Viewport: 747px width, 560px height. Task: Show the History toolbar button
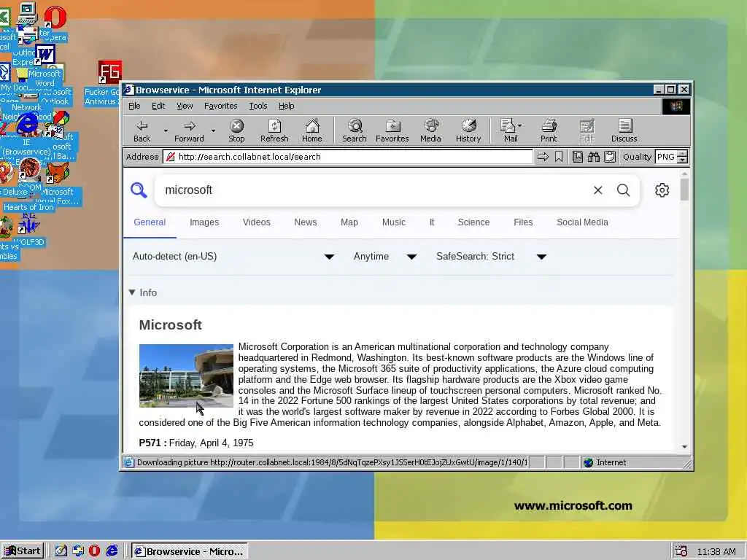pyautogui.click(x=468, y=131)
